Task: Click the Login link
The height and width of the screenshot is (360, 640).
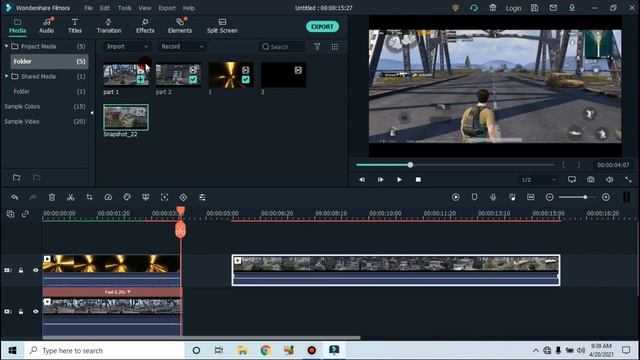Action: click(513, 8)
